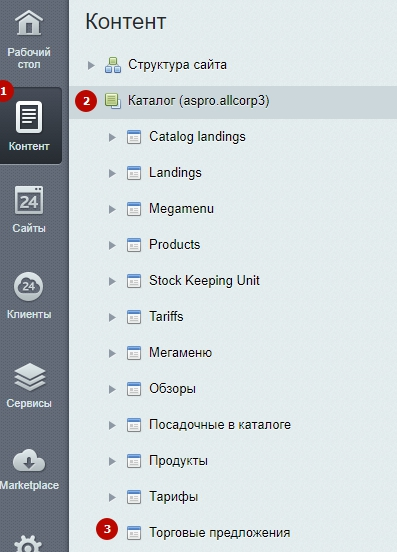Click the Структура сайта structure icon
The image size is (397, 552).
pyautogui.click(x=113, y=65)
